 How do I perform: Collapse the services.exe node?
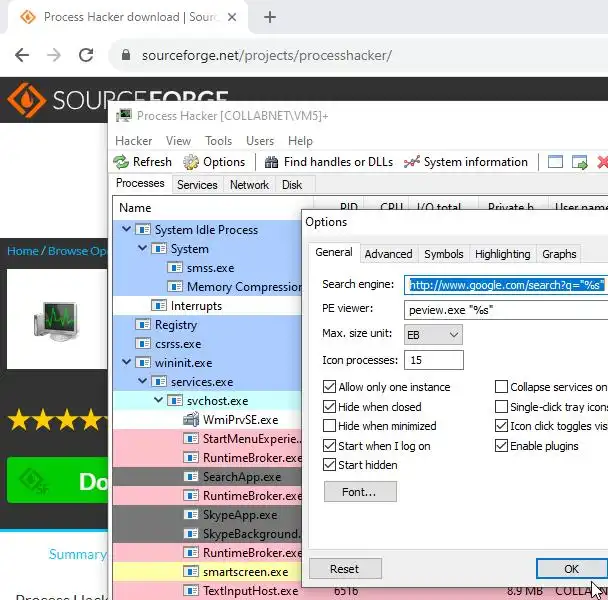tap(142, 381)
